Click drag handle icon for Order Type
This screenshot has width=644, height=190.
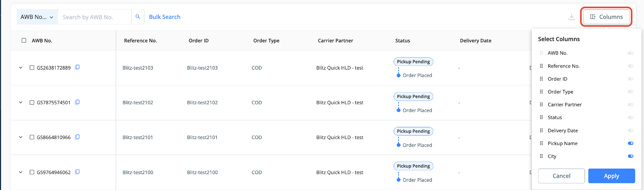click(541, 92)
